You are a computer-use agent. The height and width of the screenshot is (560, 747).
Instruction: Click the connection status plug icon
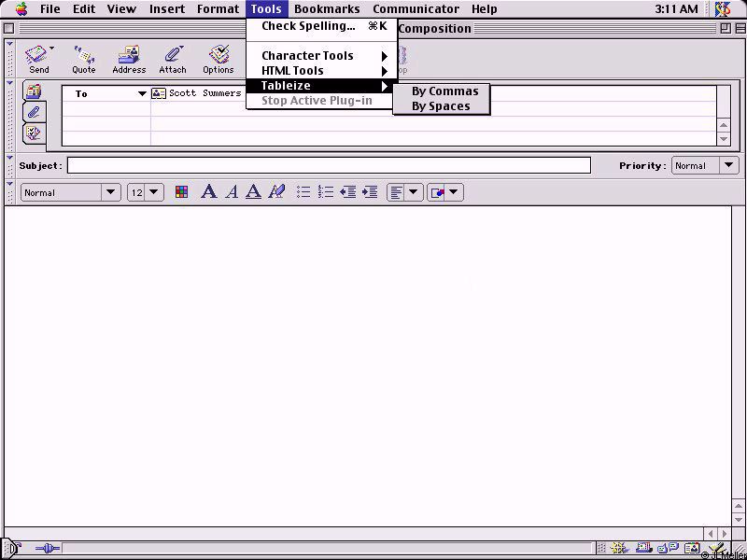coord(48,549)
